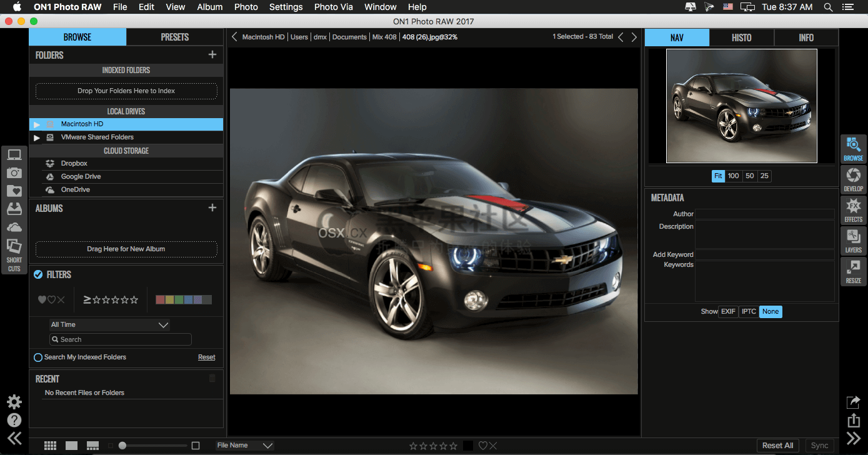The height and width of the screenshot is (455, 868).
Task: Open the Album menu
Action: tap(210, 7)
